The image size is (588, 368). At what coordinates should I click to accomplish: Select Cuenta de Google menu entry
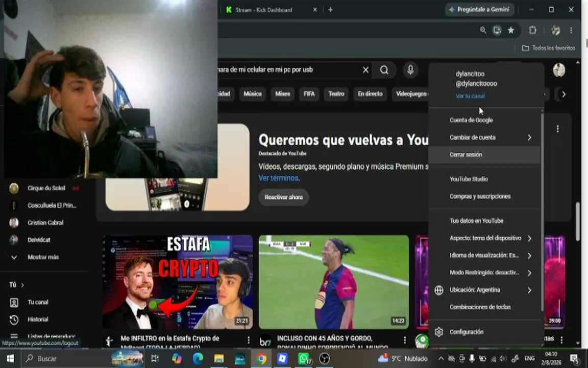pyautogui.click(x=484, y=120)
